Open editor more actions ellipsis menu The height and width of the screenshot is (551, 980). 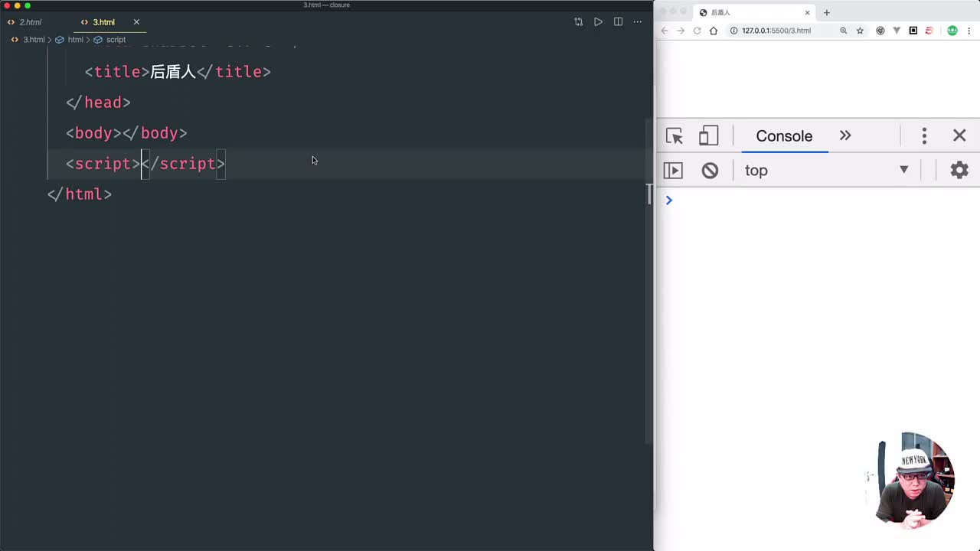[637, 22]
